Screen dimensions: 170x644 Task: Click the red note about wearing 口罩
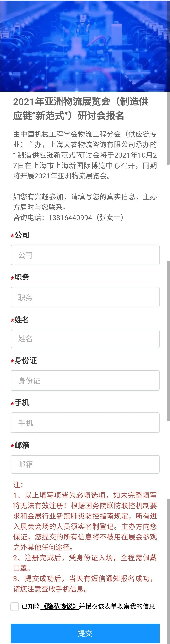click(85, 563)
